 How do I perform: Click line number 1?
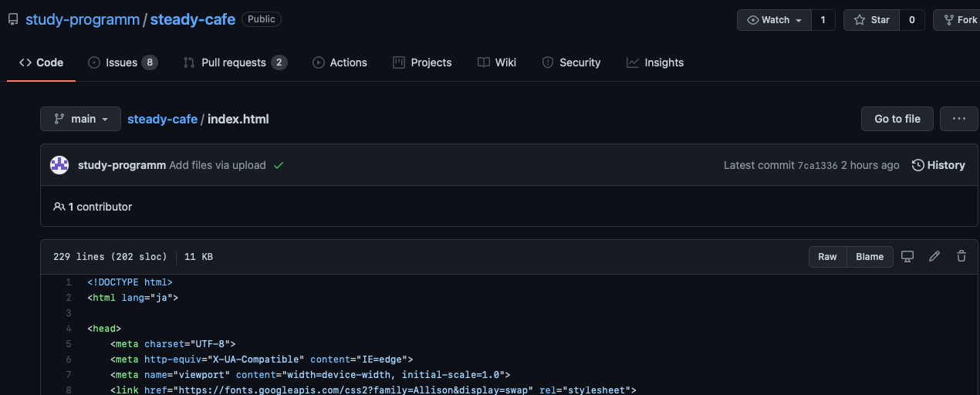point(68,282)
